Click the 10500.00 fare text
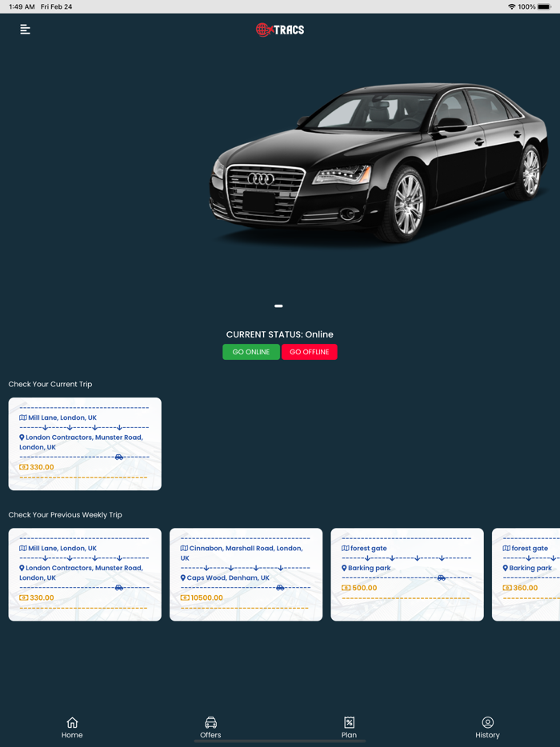The height and width of the screenshot is (747, 560). coord(207,598)
